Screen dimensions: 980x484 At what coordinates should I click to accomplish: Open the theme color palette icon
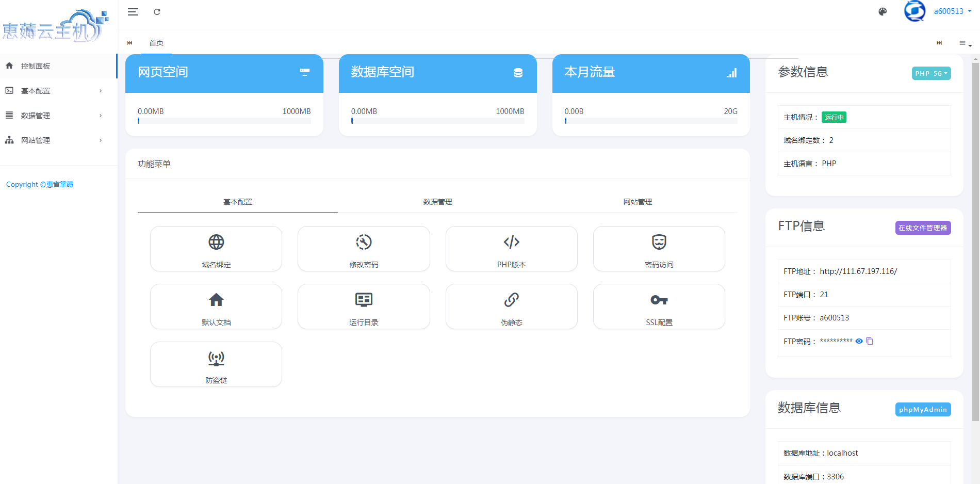(x=883, y=12)
